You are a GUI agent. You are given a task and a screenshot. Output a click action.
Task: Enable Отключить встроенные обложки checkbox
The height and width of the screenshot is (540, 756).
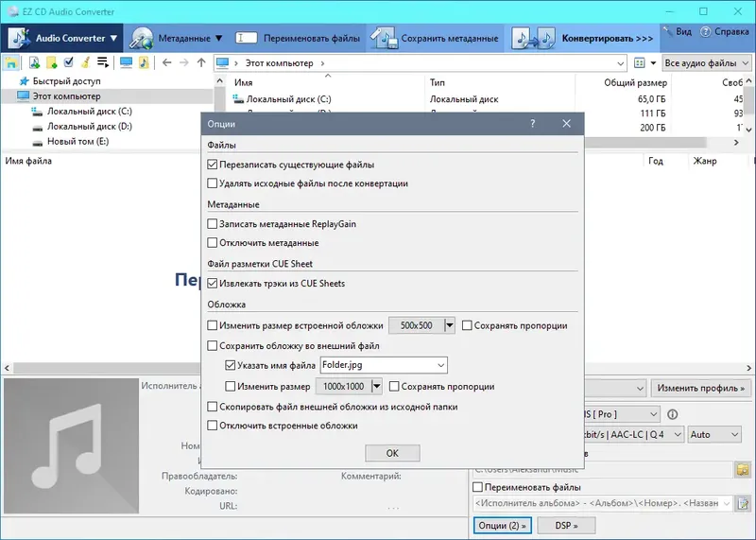212,426
